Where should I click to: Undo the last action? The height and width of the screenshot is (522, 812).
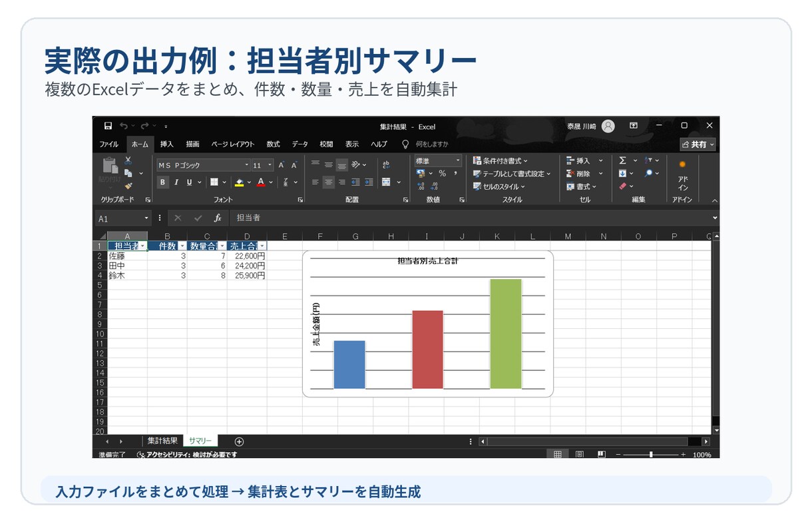(124, 126)
